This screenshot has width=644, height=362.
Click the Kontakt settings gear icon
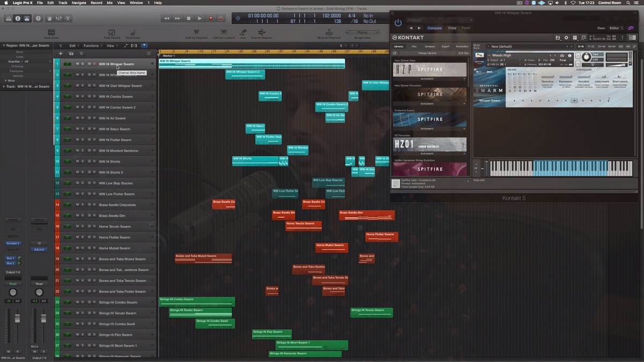[x=566, y=38]
